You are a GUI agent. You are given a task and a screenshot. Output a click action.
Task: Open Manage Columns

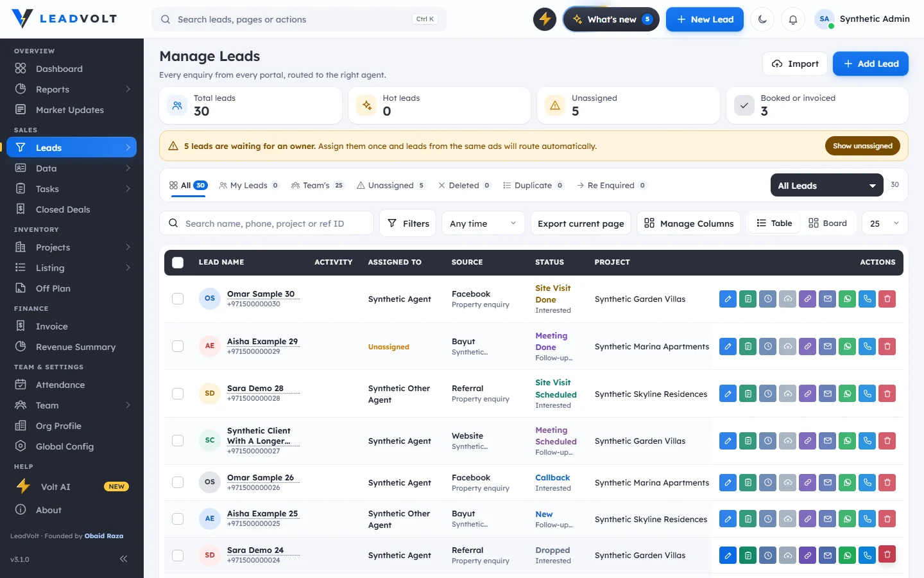pos(689,223)
